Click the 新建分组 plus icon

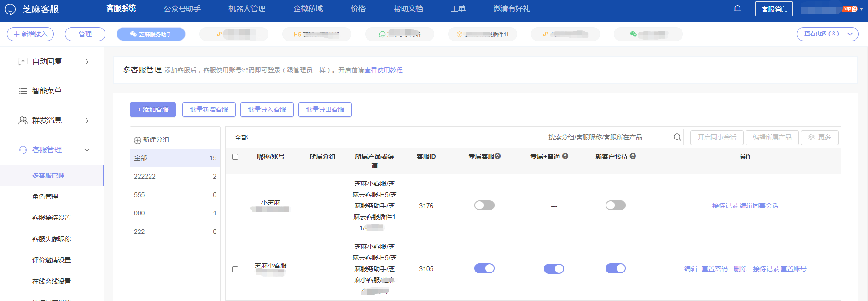(x=137, y=140)
